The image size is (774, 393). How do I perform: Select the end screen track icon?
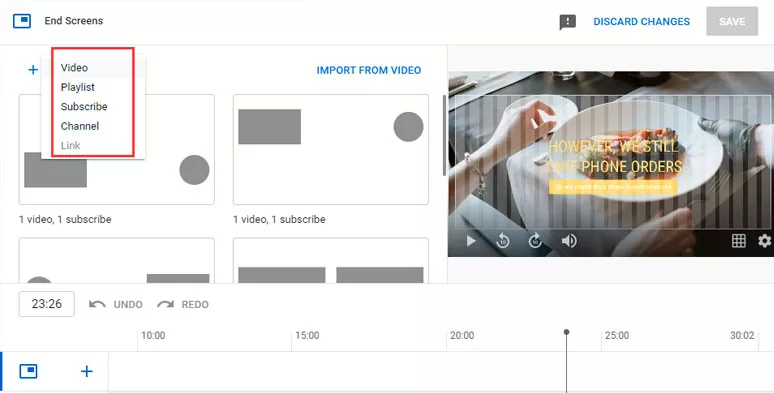pyautogui.click(x=28, y=371)
